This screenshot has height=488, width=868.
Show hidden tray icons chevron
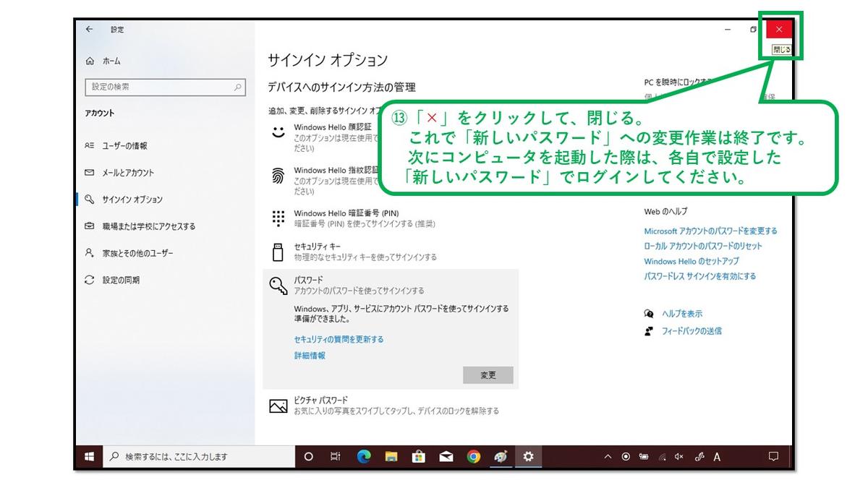pyautogui.click(x=608, y=456)
